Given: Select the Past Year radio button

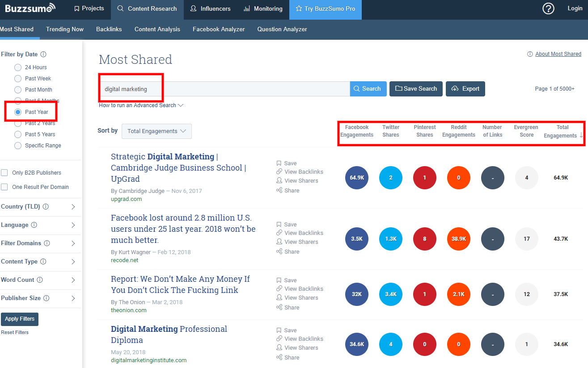Looking at the screenshot, I should (18, 112).
